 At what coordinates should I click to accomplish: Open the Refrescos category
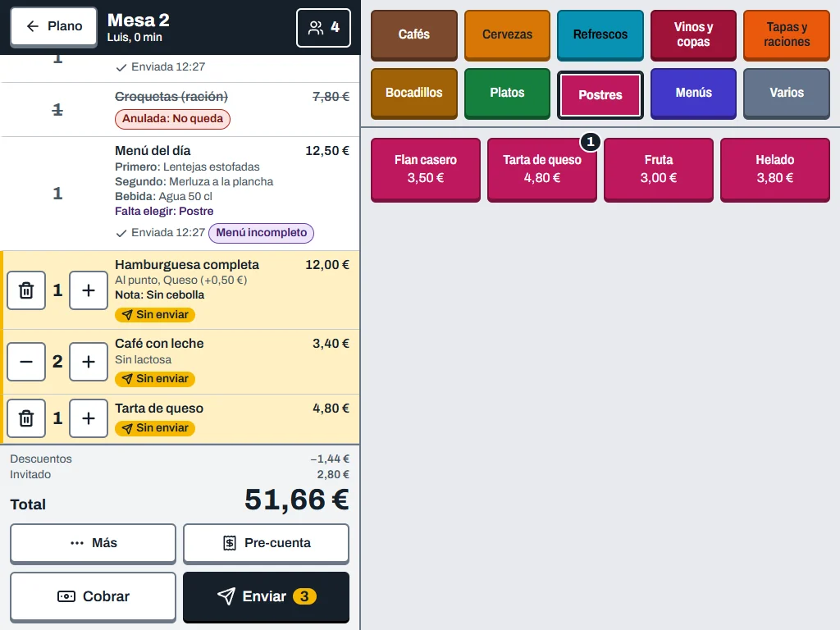600,34
